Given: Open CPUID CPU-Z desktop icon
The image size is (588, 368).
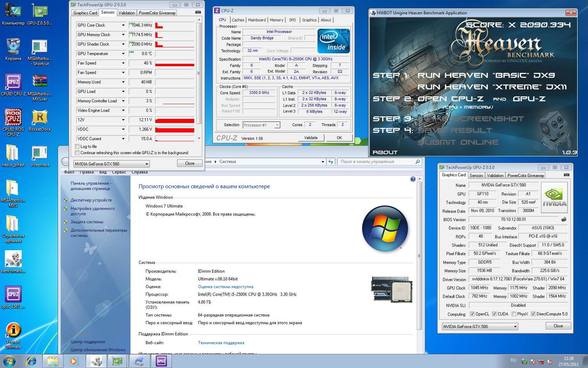Looking at the screenshot, I should pyautogui.click(x=13, y=85).
